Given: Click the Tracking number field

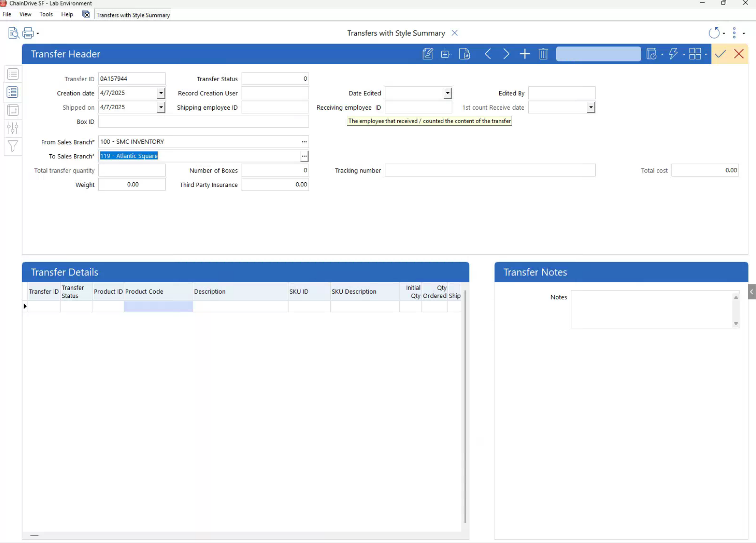Looking at the screenshot, I should [x=490, y=170].
